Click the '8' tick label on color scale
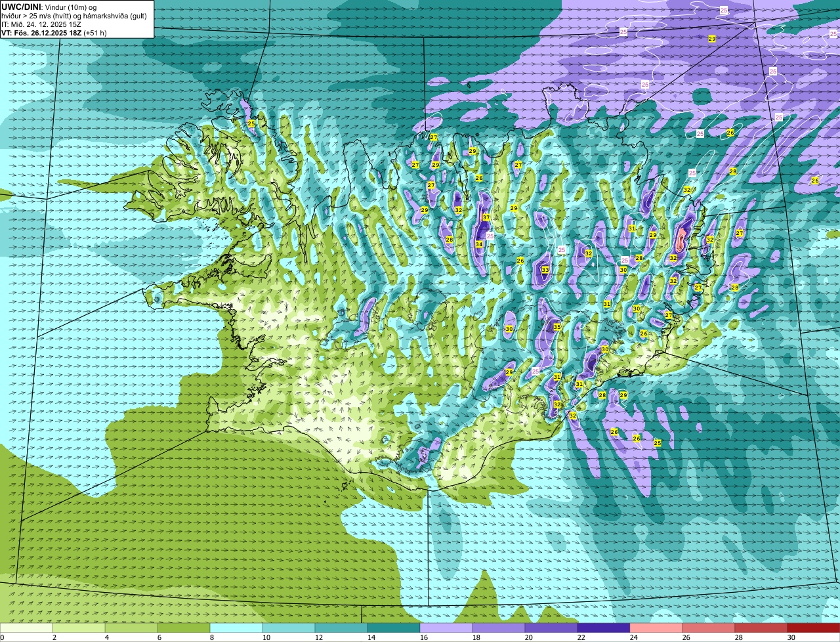This screenshot has height=642, width=840. [x=211, y=637]
